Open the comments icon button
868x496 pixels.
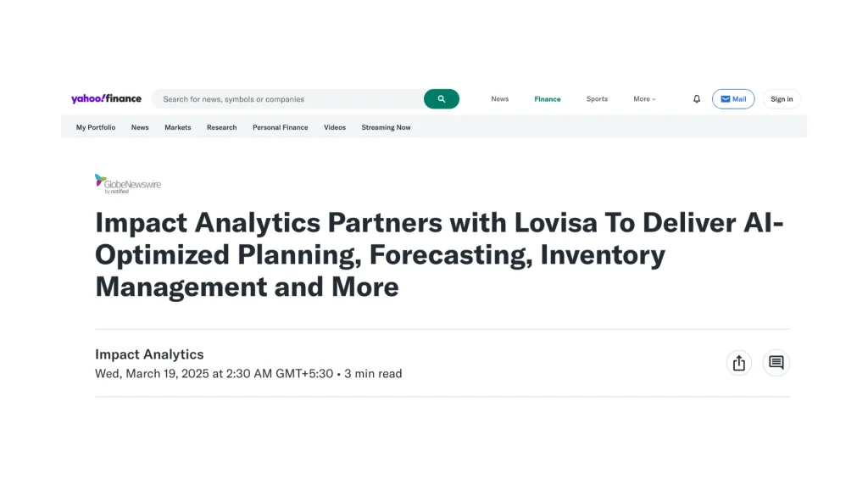point(776,363)
